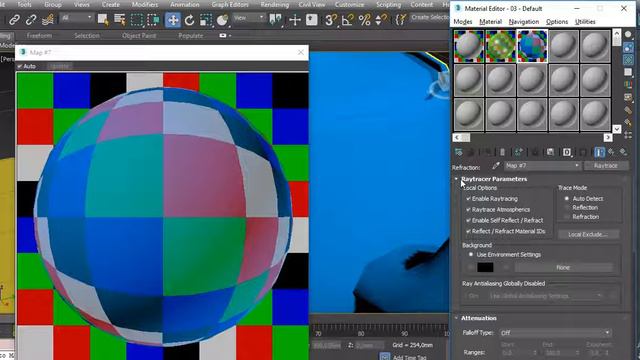This screenshot has height=360, width=640.
Task: Open the selection filter All dropdown
Action: [76, 18]
